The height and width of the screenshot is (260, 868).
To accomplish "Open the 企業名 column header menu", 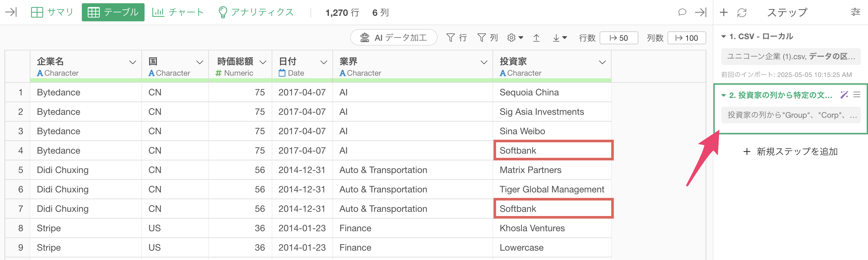I will [132, 62].
